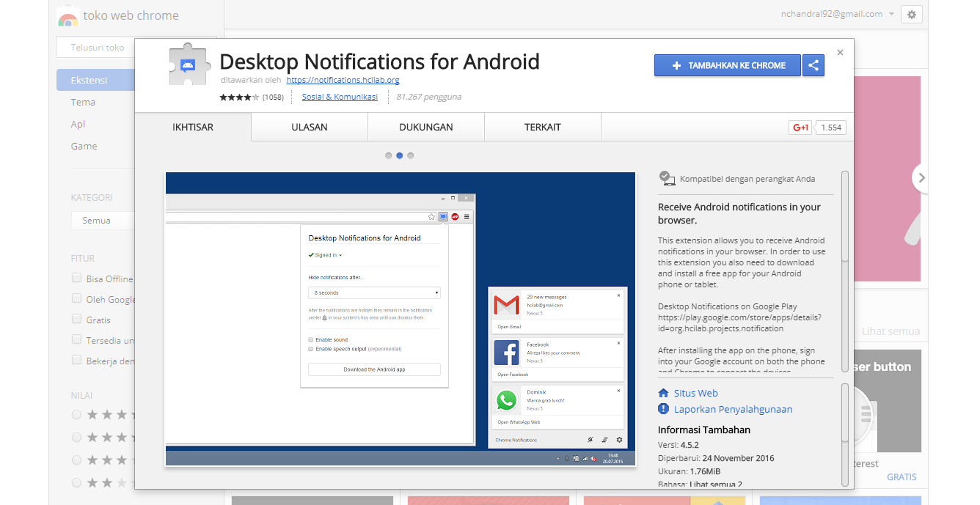
Task: Expand the account email dropdown
Action: click(891, 14)
